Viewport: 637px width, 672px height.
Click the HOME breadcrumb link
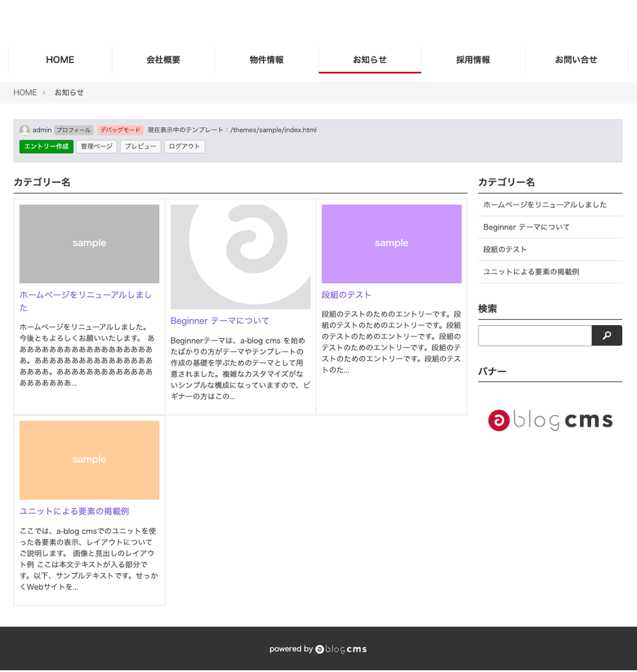(25, 93)
